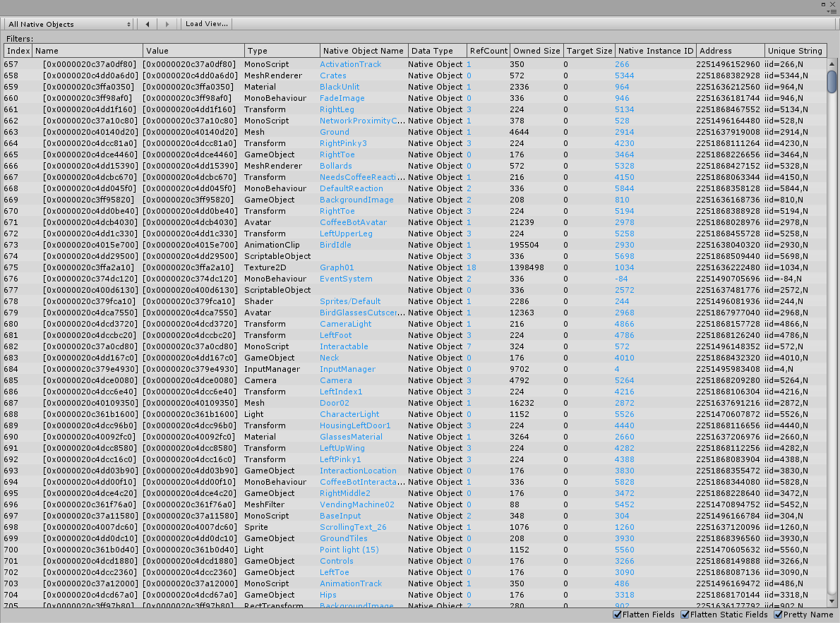Toggle the Pretty Name option
The image size is (840, 623).
(x=778, y=614)
